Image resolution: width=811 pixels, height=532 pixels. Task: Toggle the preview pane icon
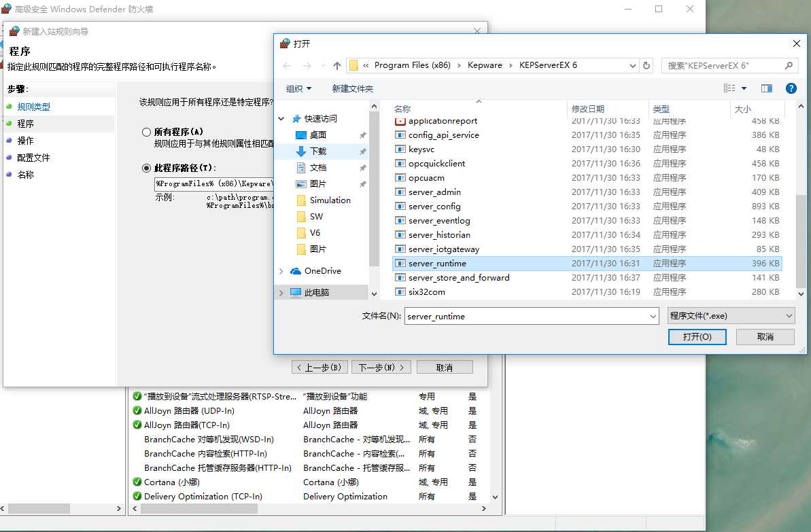click(x=767, y=88)
